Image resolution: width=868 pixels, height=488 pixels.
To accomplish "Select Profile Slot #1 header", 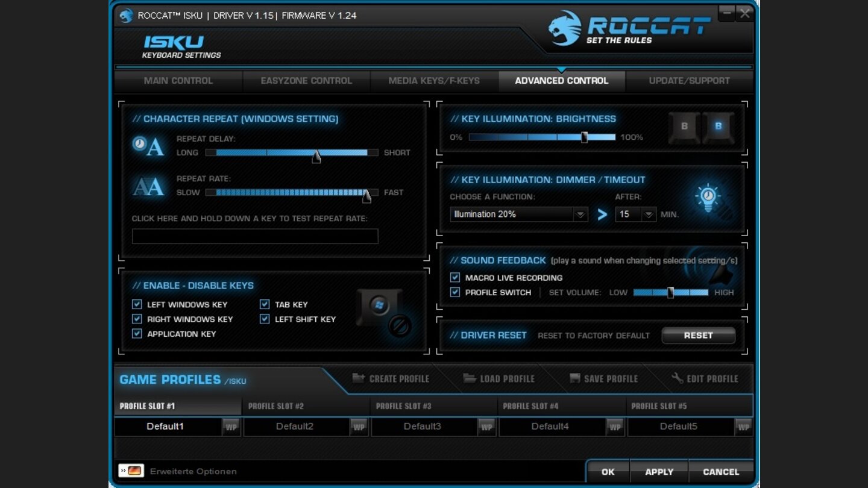I will point(178,406).
